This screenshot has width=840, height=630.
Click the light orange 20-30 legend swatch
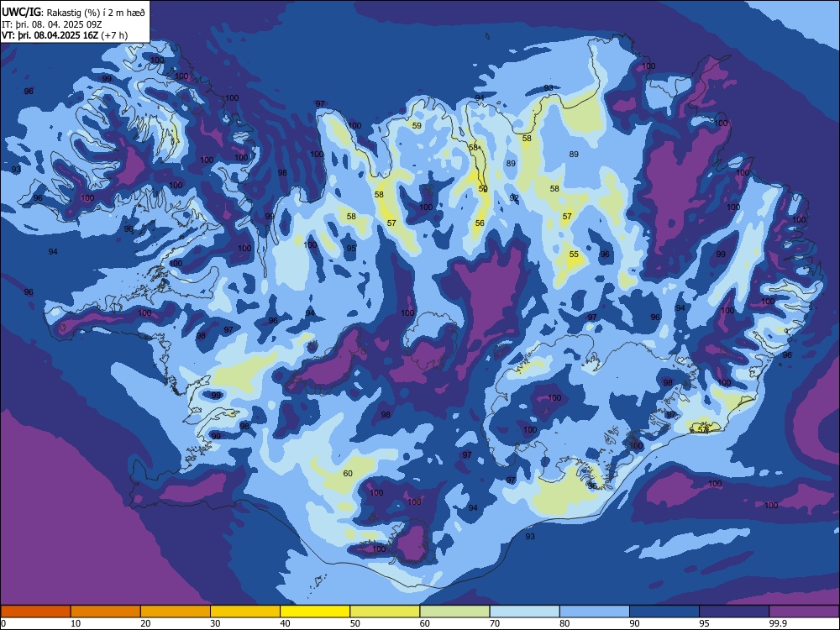tap(176, 612)
